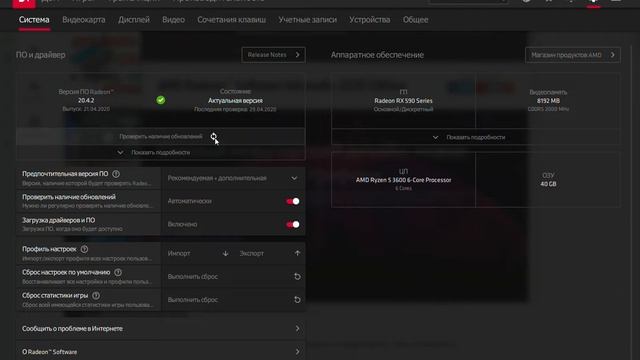
Task: Open the Устройства tab
Action: click(370, 20)
